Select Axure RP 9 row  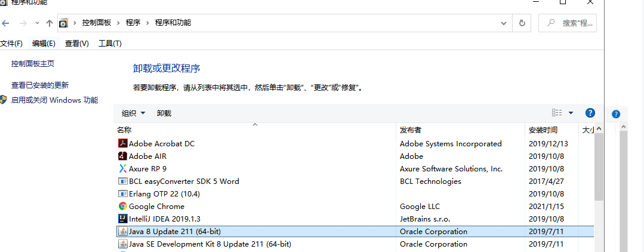355,168
